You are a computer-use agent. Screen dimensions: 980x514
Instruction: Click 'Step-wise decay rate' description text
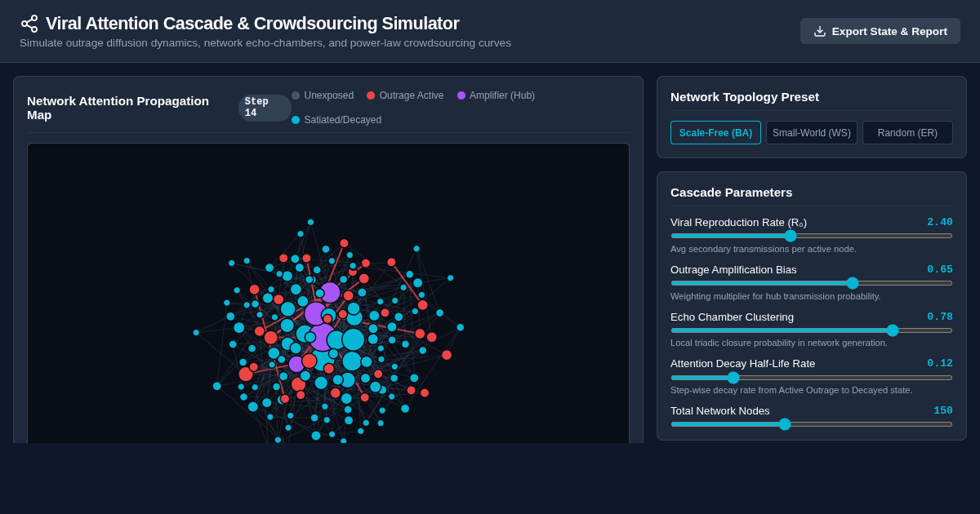click(791, 390)
